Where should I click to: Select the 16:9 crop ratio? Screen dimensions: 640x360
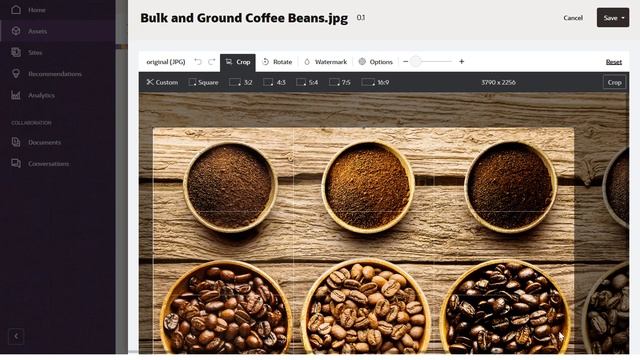coord(375,82)
